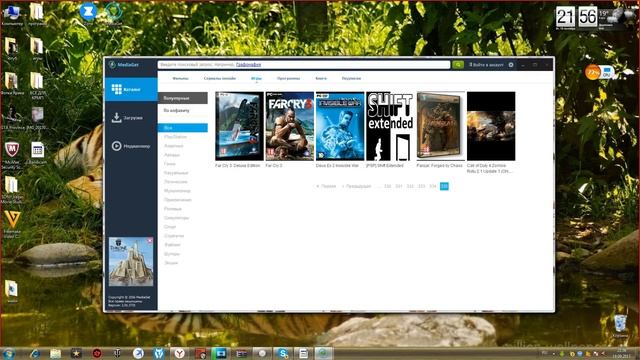Screen dimensions: 640x360
Task: Open the Forged by Chaos game cover
Action: [x=440, y=126]
